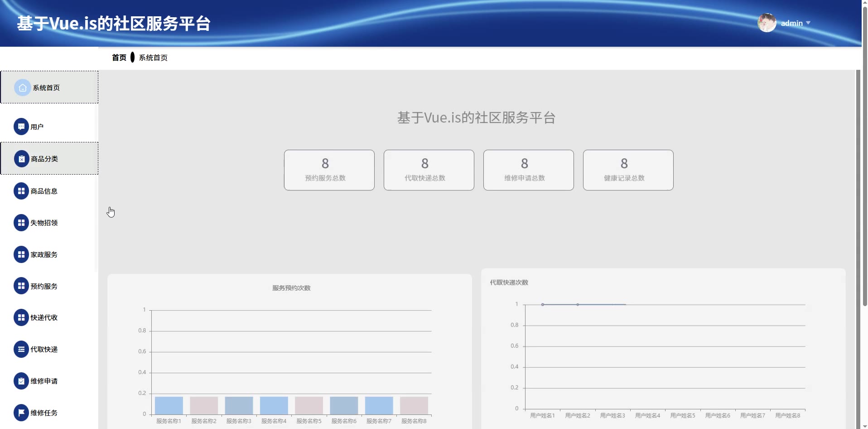The width and height of the screenshot is (868, 429).
Task: Click the main page heading 基于Vue.is的社区服务平台
Action: (477, 118)
